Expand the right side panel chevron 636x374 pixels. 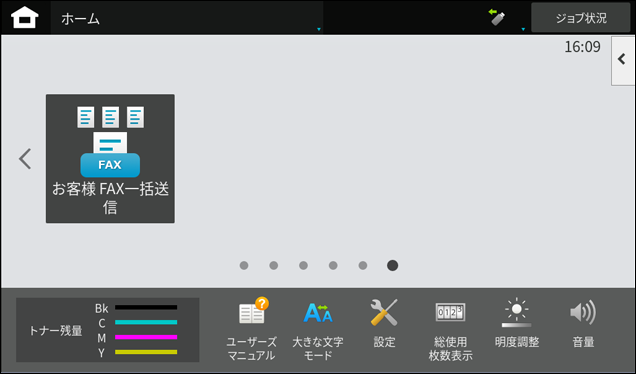click(623, 60)
